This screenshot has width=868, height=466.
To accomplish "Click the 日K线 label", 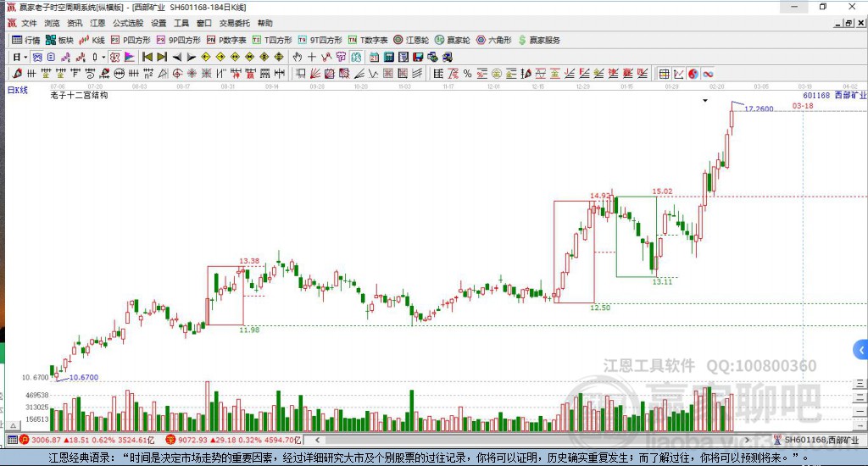I will tap(17, 90).
